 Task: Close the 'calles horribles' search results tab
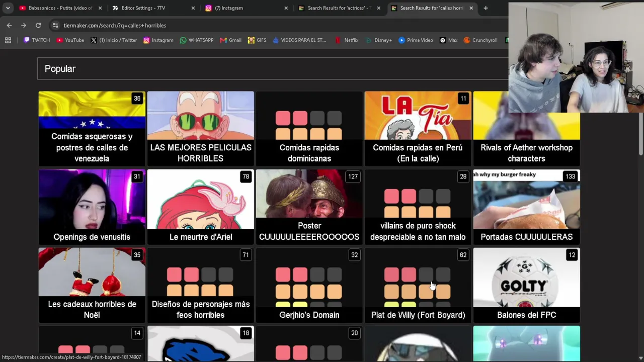point(471,8)
